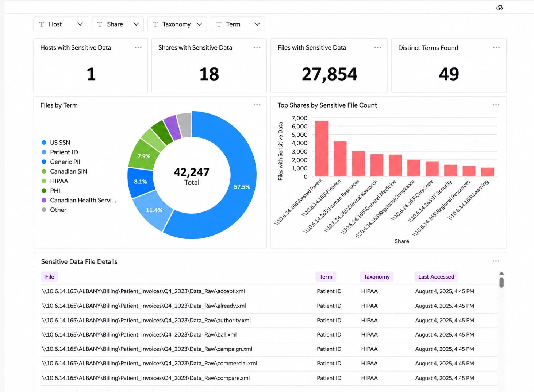The image size is (534, 392).
Task: Expand the Share filter dropdown
Action: (x=118, y=24)
